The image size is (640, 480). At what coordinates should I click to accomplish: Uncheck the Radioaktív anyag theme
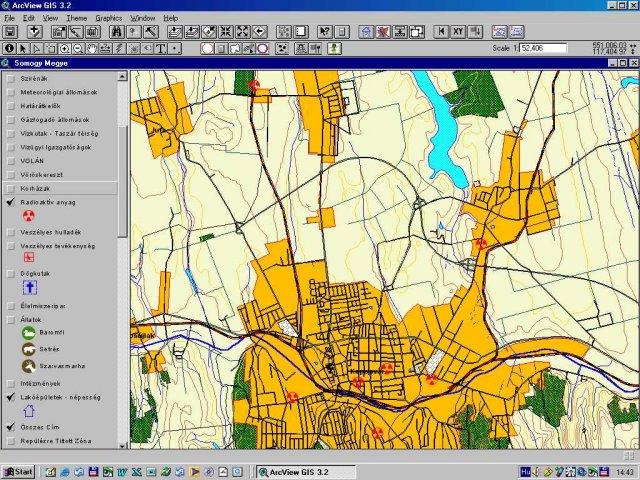[10, 202]
